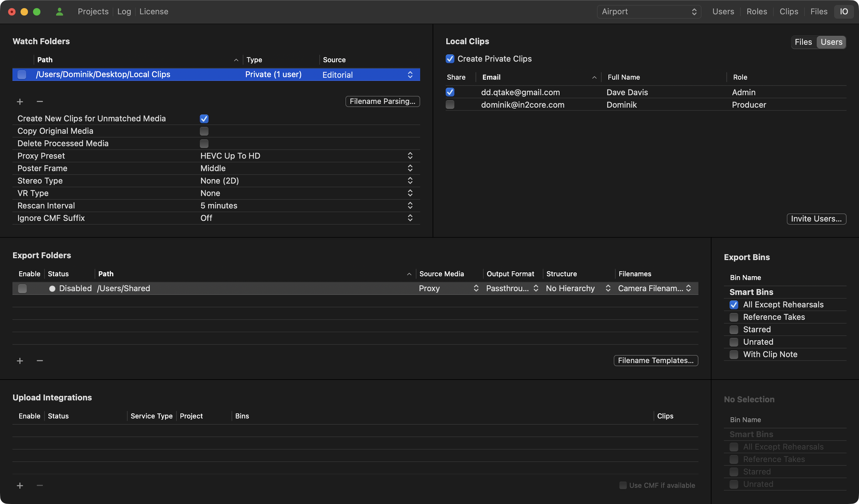Check the Starred smart bin in Export Bins
The width and height of the screenshot is (859, 504).
pos(734,330)
